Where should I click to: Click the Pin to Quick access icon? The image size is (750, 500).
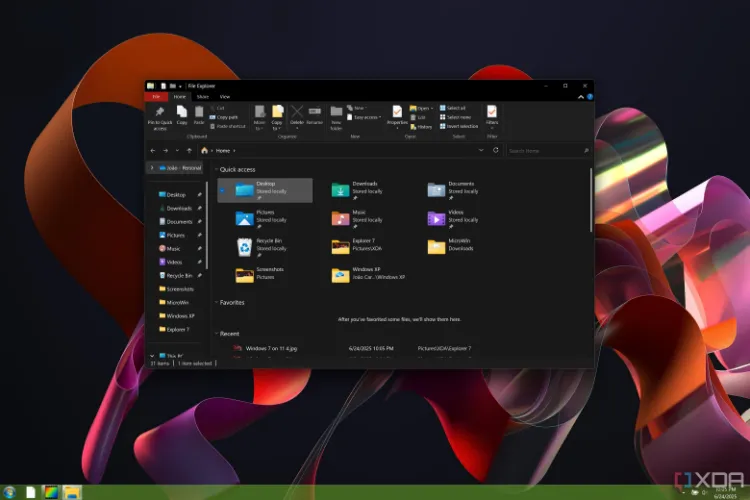click(159, 115)
